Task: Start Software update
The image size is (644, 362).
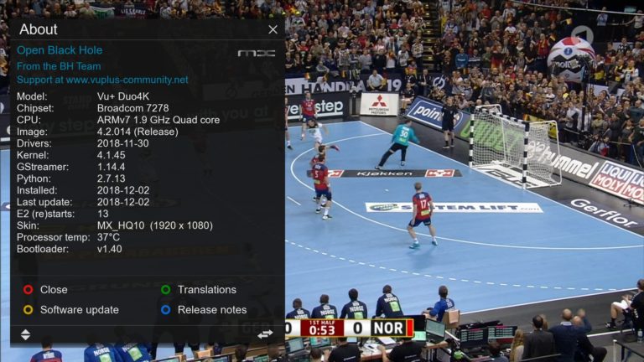Action: tap(80, 310)
